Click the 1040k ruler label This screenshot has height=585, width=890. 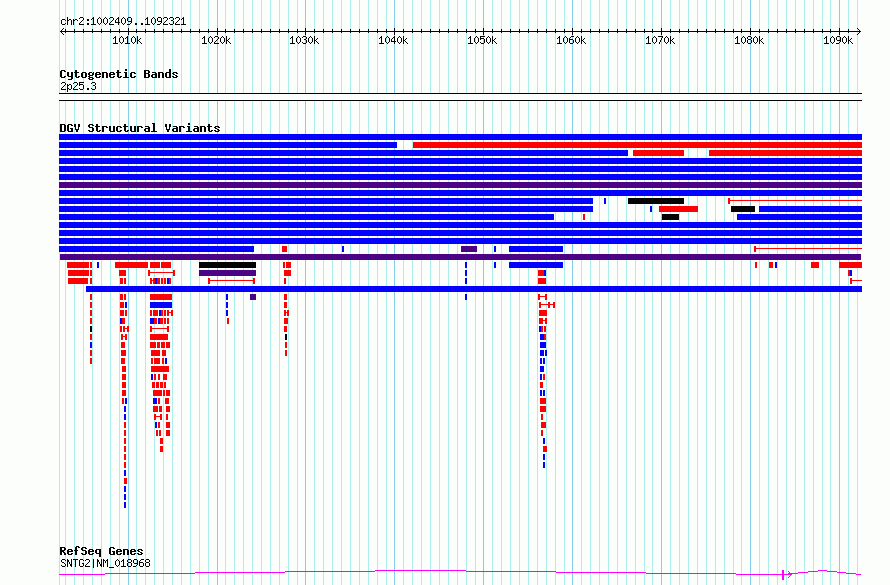pyautogui.click(x=393, y=41)
